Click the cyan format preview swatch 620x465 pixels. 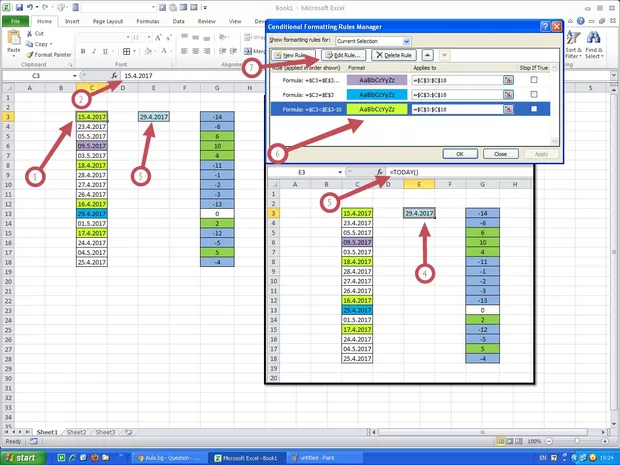pos(377,95)
